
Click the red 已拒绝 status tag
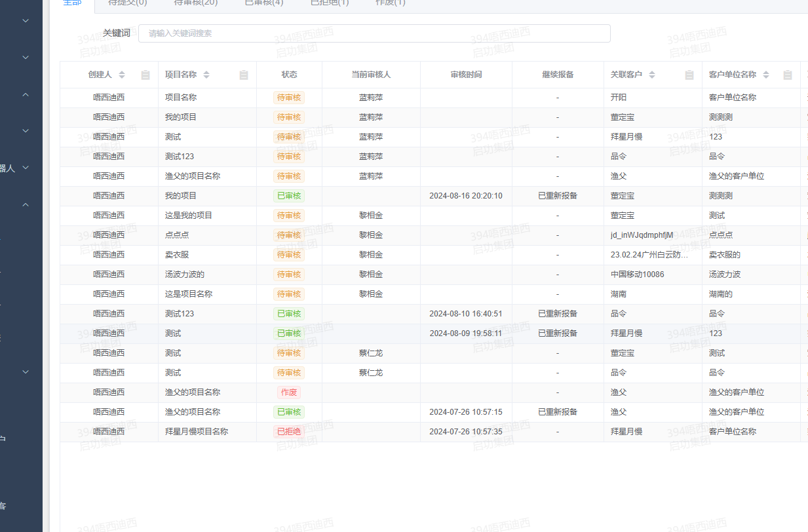point(289,432)
